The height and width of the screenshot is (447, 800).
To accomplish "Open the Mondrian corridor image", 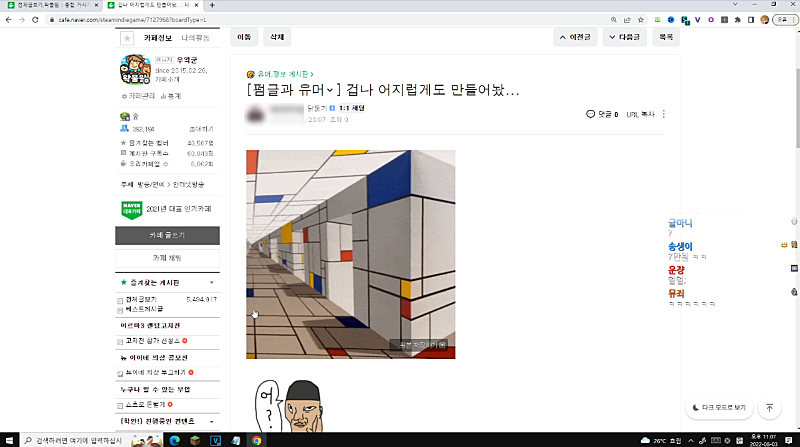I will (x=351, y=254).
